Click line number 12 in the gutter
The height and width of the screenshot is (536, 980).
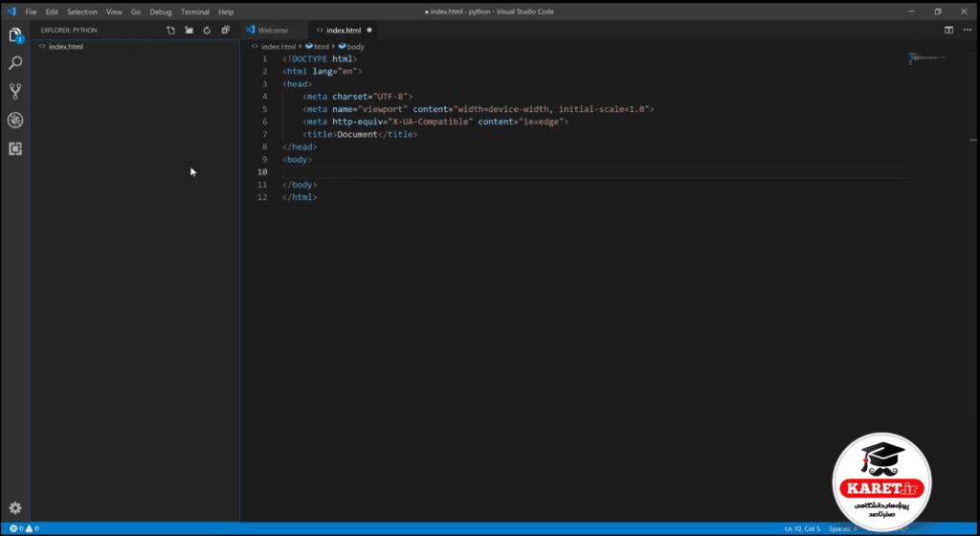(x=262, y=197)
